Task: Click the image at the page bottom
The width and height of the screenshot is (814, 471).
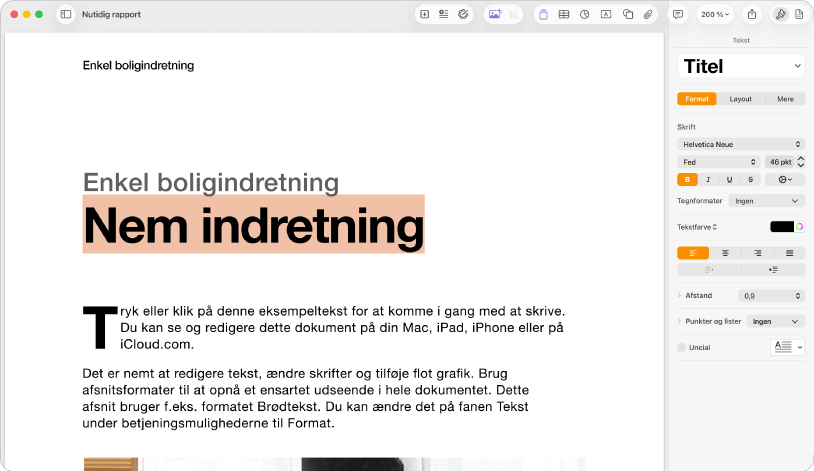Action: click(334, 464)
